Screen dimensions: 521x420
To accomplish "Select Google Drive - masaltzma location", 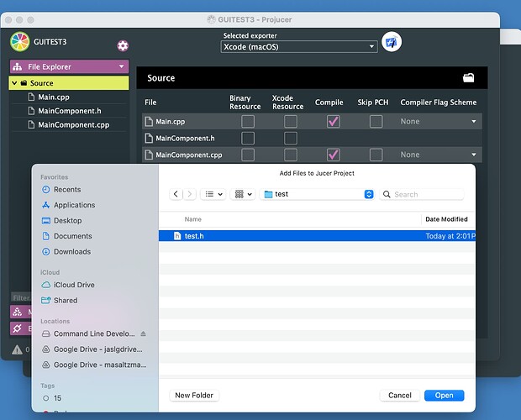I will (x=94, y=365).
